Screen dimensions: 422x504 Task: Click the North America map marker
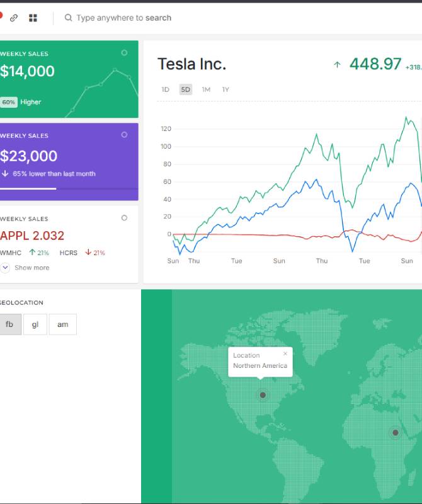263,395
